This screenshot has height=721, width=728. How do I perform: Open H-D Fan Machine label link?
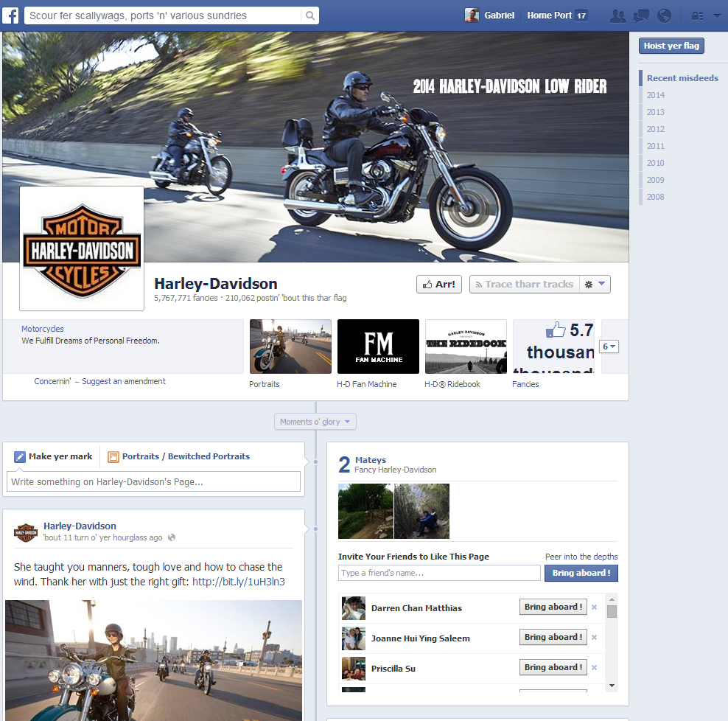coord(367,384)
